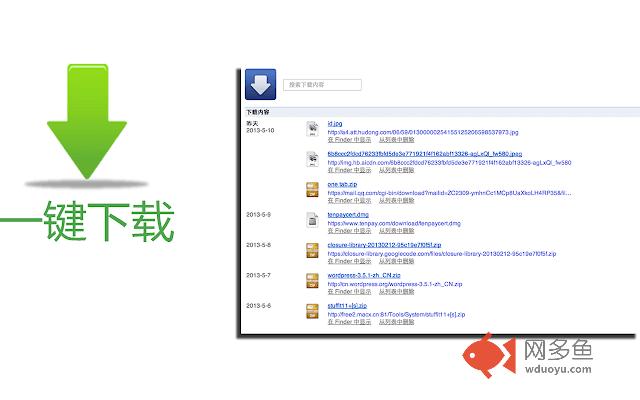Click the img.hb.aicdn.com source URL
The height and width of the screenshot is (400, 640).
point(449,162)
